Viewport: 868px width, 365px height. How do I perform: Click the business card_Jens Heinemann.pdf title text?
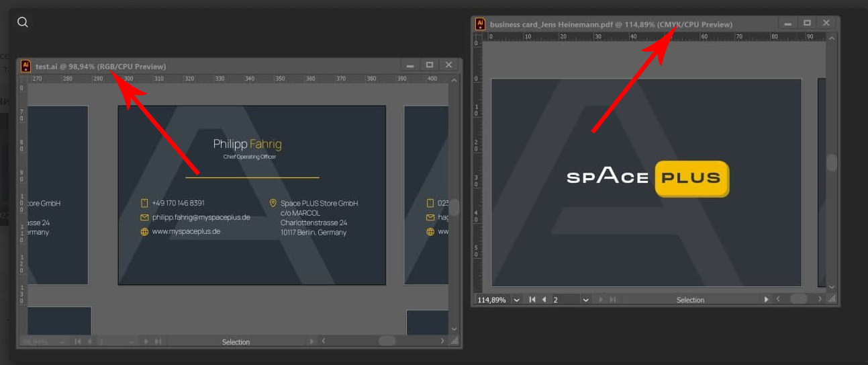point(612,24)
